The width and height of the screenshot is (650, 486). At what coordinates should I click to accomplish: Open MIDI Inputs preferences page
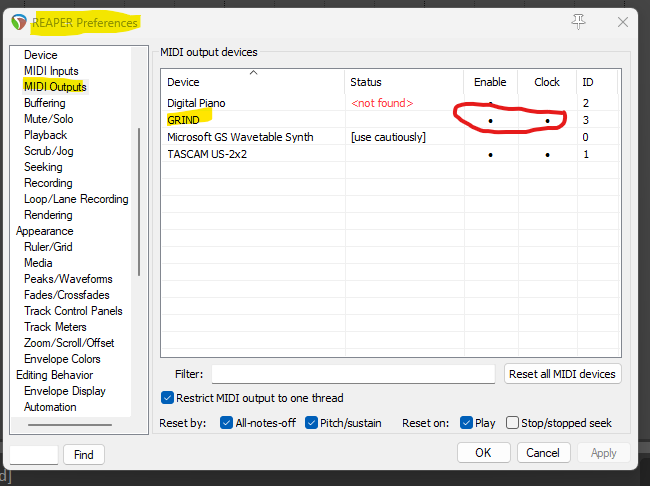point(51,71)
